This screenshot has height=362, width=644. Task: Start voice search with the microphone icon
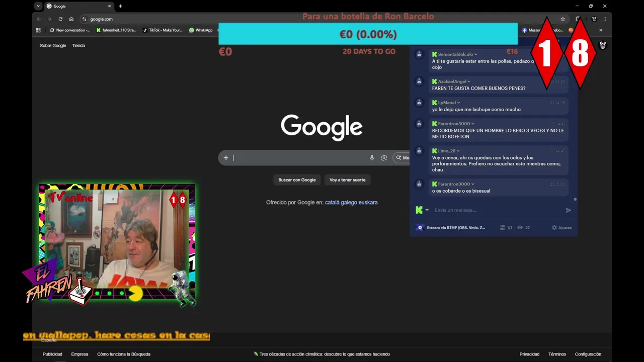pyautogui.click(x=372, y=158)
